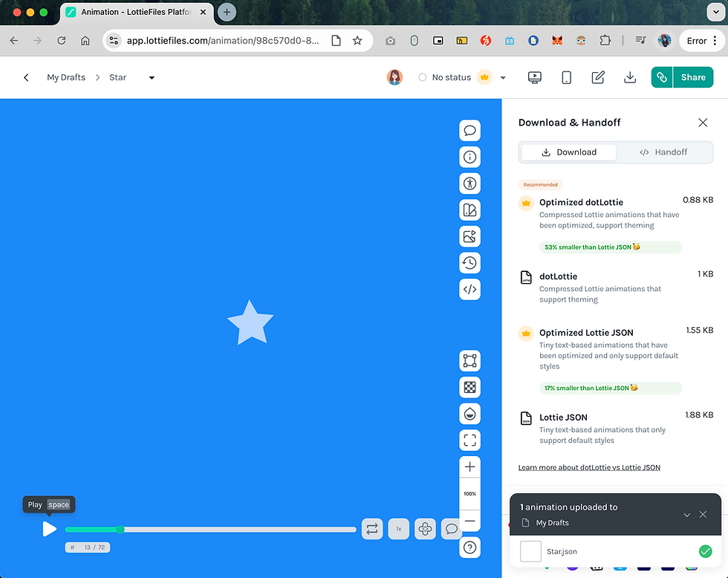Open the version history icon
Image resolution: width=728 pixels, height=578 pixels.
469,263
